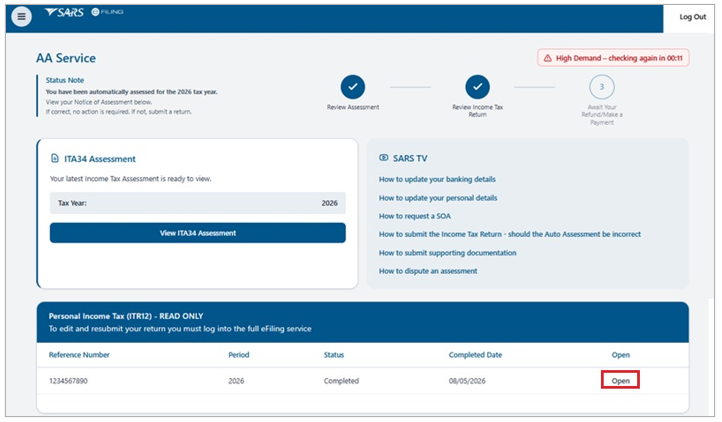Click the completed date 08/05/2026
The image size is (722, 422).
pyautogui.click(x=467, y=381)
